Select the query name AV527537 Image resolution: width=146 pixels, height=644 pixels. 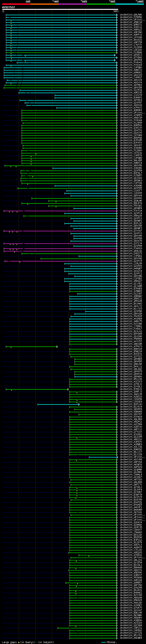point(8,8)
